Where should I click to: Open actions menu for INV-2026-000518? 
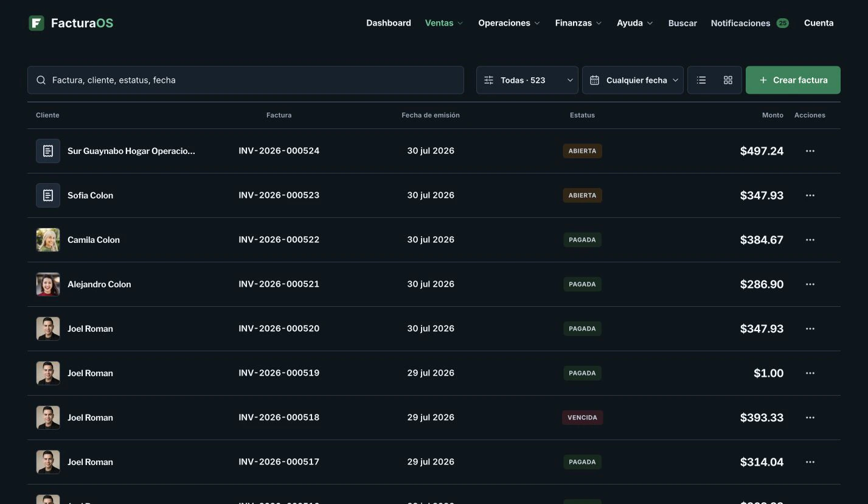810,418
